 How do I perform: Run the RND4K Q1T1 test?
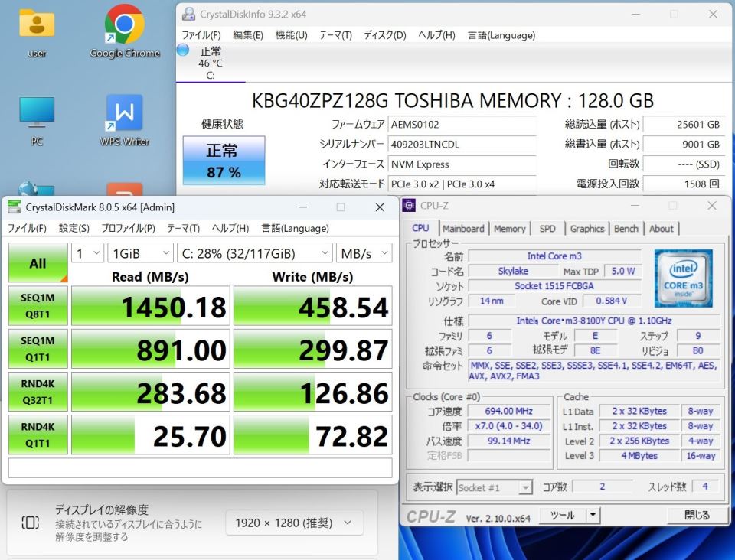(38, 435)
